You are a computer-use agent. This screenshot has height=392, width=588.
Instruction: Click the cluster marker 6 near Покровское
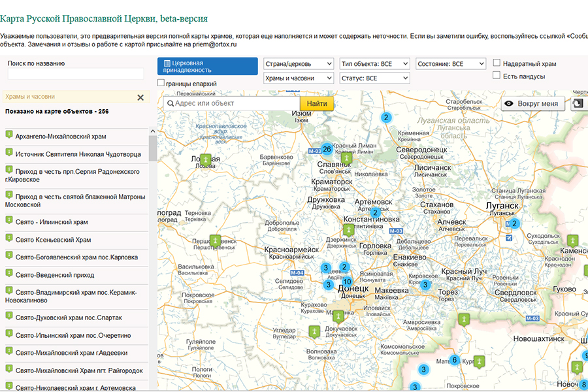[x=454, y=360]
